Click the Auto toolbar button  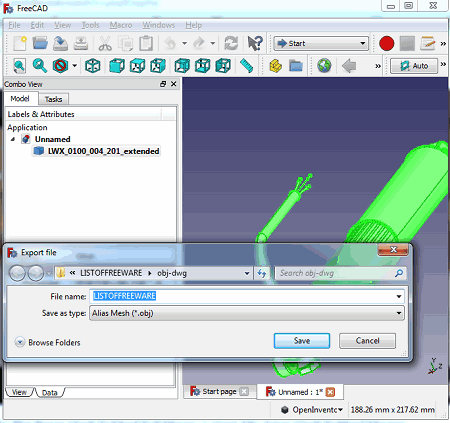[414, 66]
